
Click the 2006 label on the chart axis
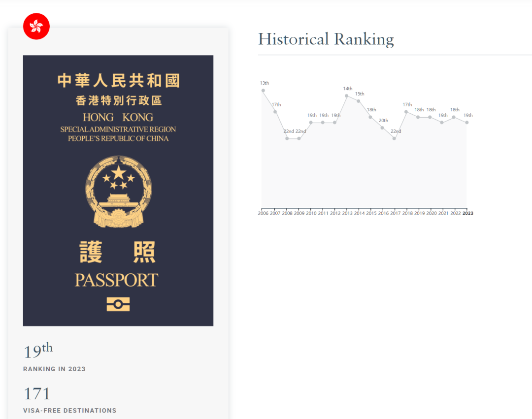coord(264,213)
